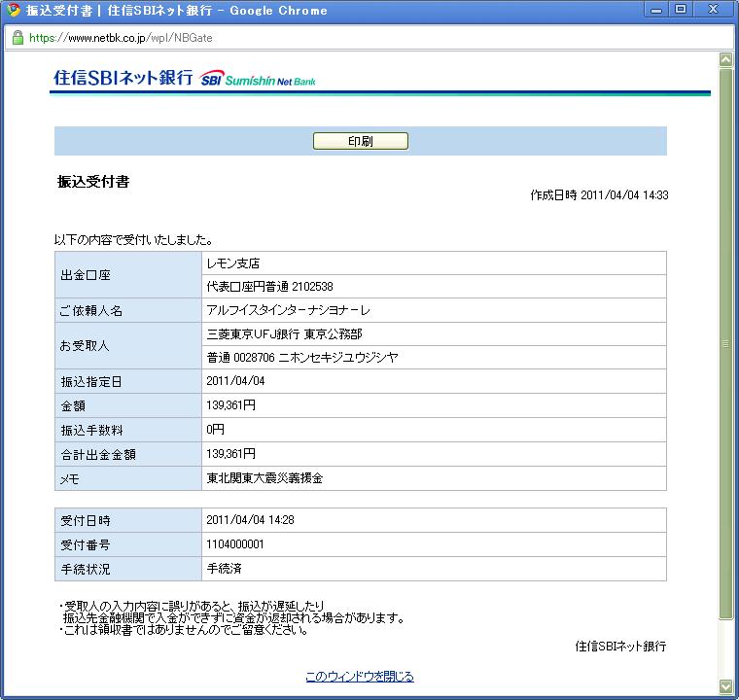
Task: Click the メモ value 東北関東大震災義援金
Action: coord(434,478)
